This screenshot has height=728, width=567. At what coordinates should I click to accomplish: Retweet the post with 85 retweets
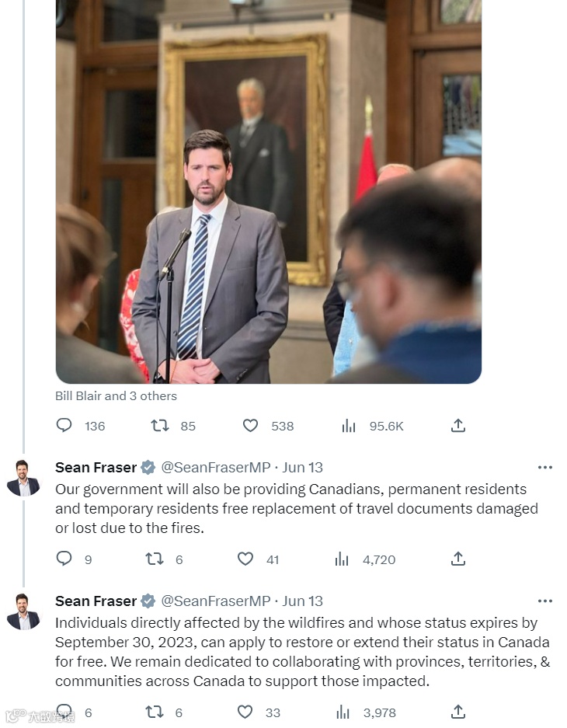tap(160, 425)
